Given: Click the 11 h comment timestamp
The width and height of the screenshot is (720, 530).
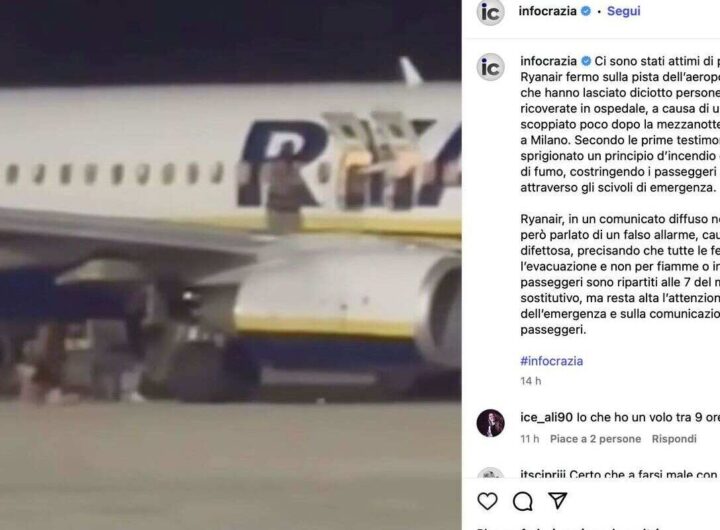Looking at the screenshot, I should click(530, 439).
